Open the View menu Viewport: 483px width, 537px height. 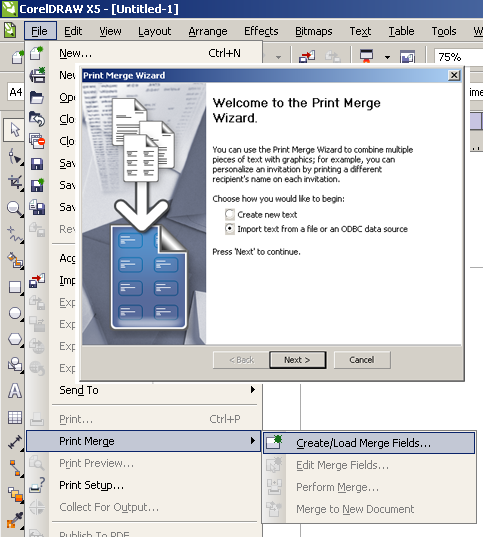point(110,31)
